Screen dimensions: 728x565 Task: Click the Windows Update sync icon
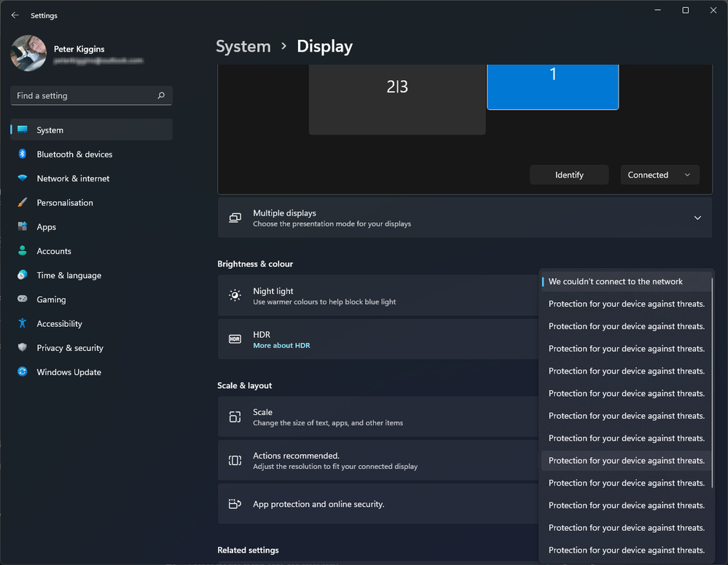[23, 371]
